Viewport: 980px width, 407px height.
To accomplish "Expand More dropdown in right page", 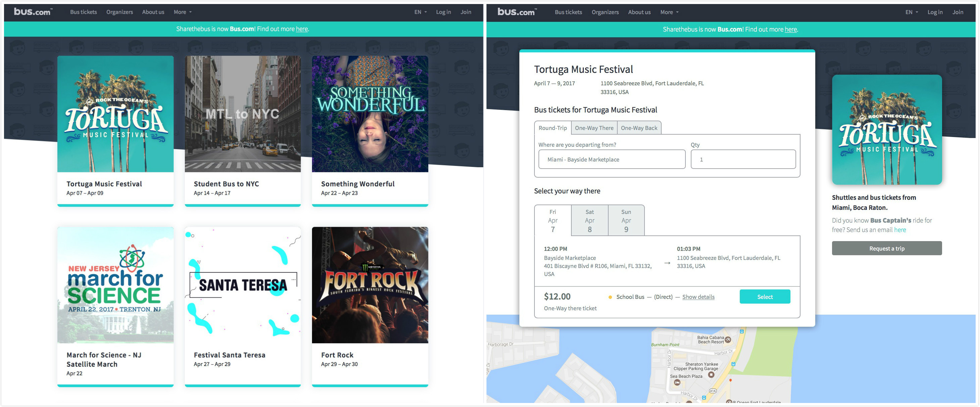I will point(669,12).
